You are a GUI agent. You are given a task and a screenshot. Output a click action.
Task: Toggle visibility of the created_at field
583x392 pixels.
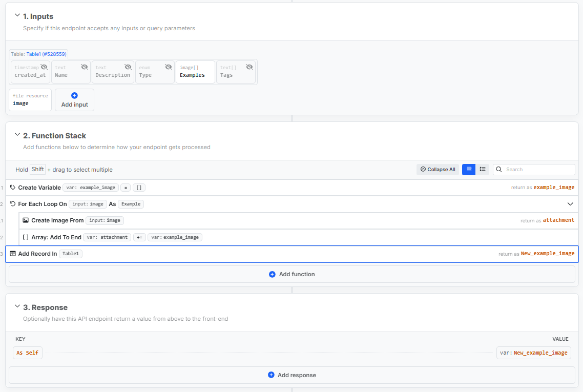pos(44,67)
